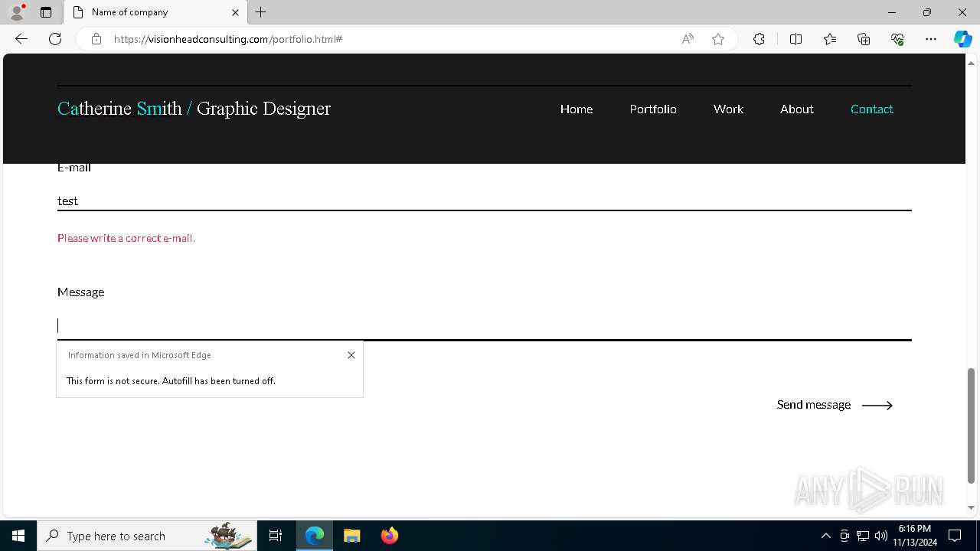Image resolution: width=980 pixels, height=551 pixels.
Task: Open File Explorer from taskbar
Action: pyautogui.click(x=351, y=536)
